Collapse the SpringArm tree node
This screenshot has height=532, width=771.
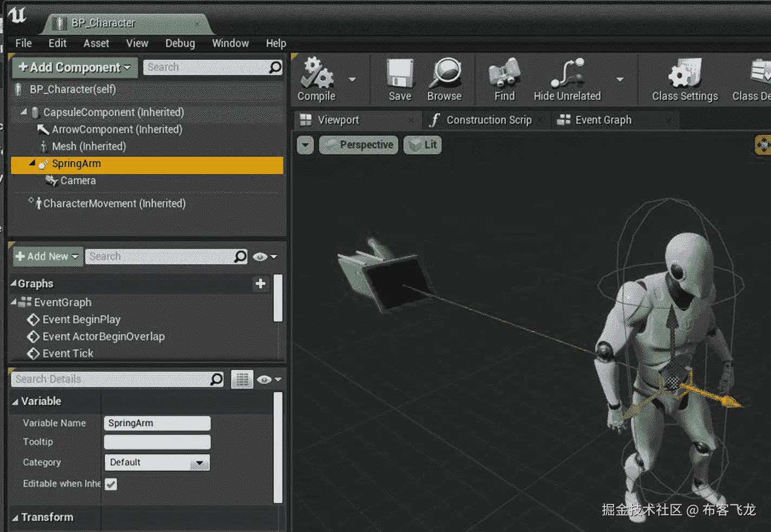coord(32,163)
